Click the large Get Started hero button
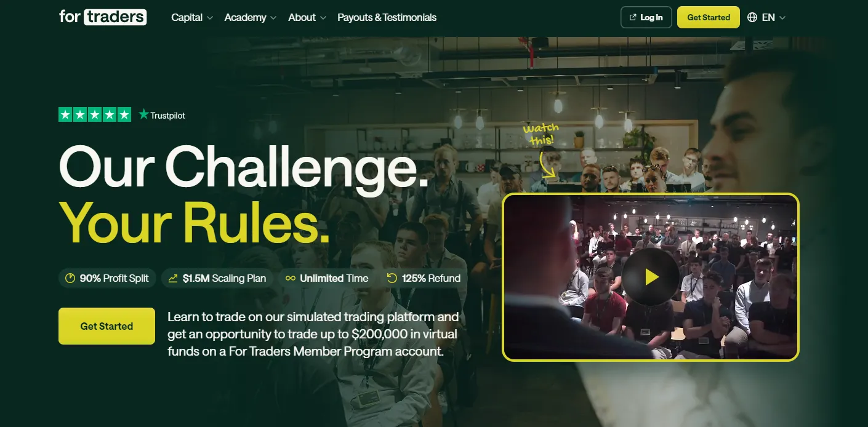 [106, 326]
